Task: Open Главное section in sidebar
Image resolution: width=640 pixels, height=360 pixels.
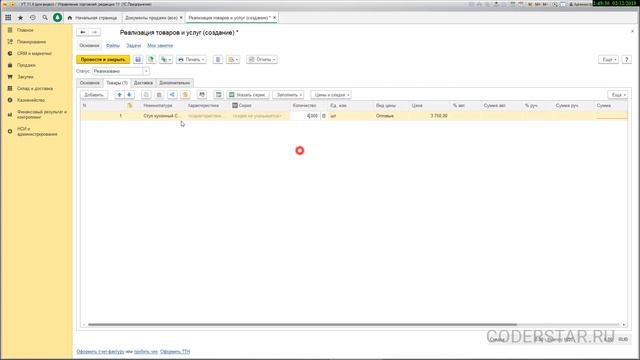Action: tap(25, 30)
